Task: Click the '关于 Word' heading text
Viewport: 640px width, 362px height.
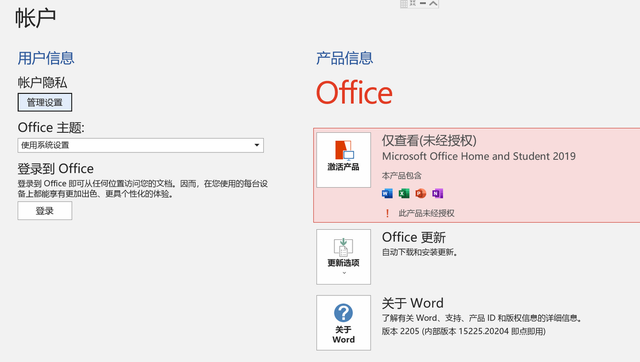Action: [413, 303]
